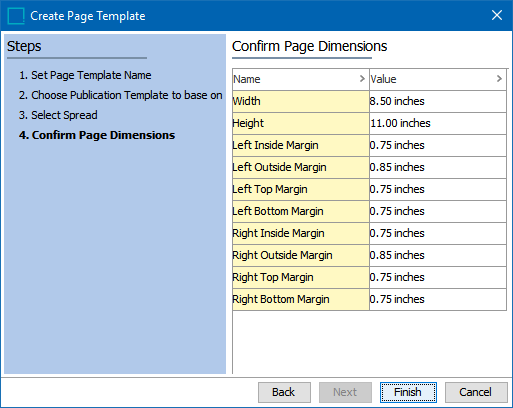Select the Left Top Margin name cell
Viewport: 513px width, 408px height.
[301, 189]
